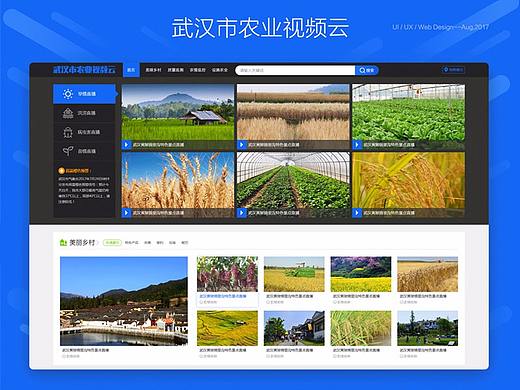Screen dimensions: 520x390
Task: Click the green house icon beside 美丽乡村
Action: click(x=63, y=243)
